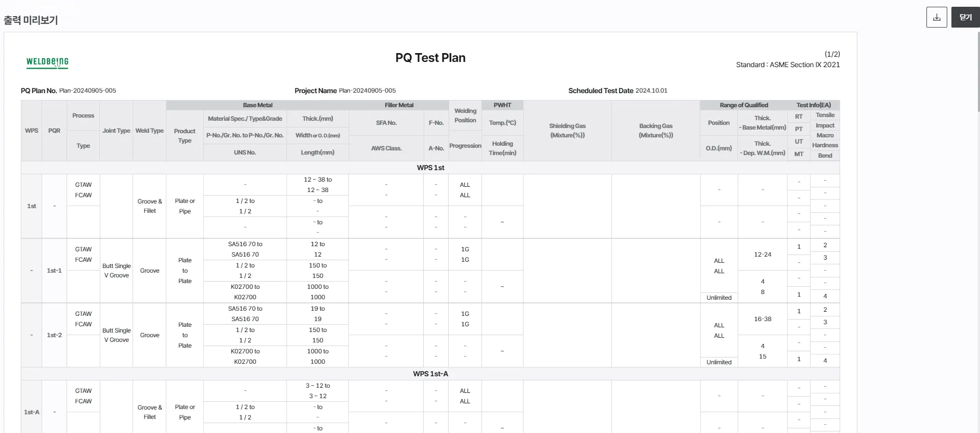Select the 1st-2 PQR cell
Image resolution: width=980 pixels, height=433 pixels.
54,335
